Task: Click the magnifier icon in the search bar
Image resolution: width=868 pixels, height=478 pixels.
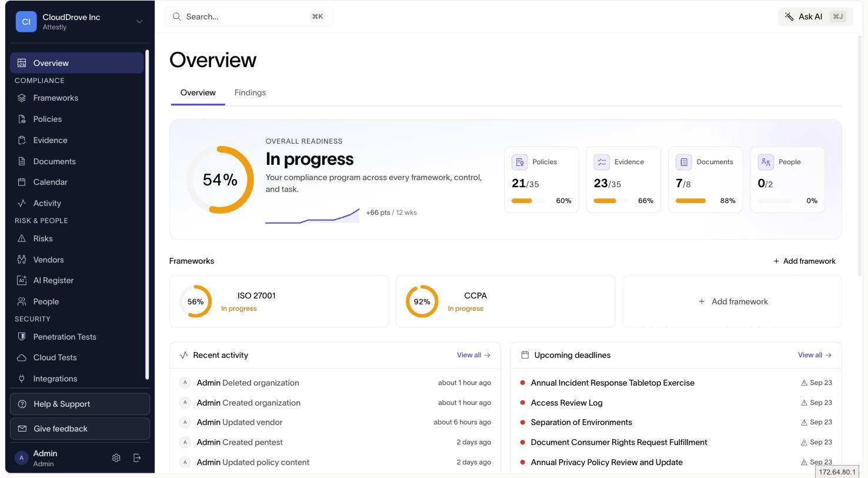Action: click(176, 16)
